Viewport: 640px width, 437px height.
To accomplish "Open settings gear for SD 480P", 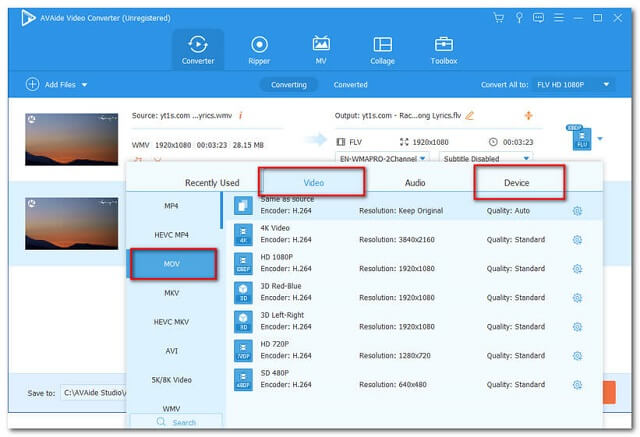I will pyautogui.click(x=577, y=385).
